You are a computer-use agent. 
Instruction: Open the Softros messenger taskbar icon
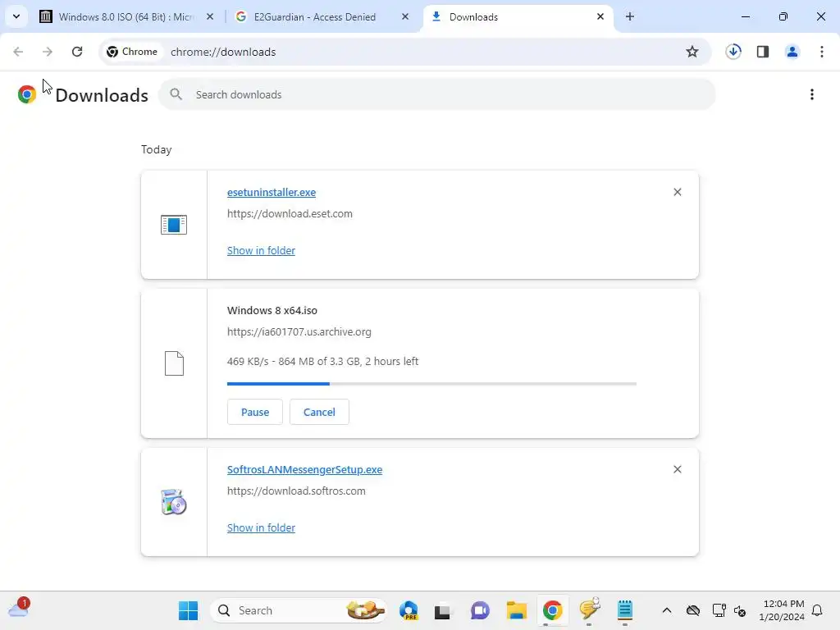point(589,609)
